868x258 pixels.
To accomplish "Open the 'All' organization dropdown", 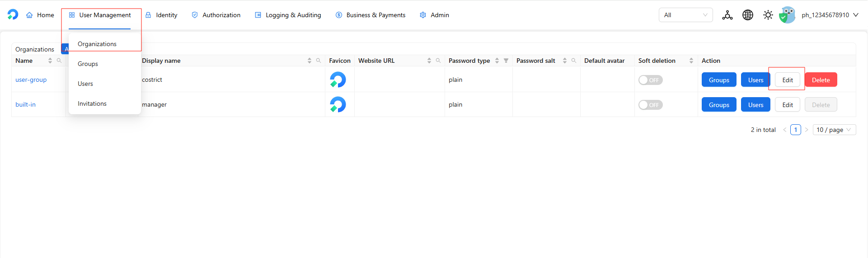I will [685, 15].
